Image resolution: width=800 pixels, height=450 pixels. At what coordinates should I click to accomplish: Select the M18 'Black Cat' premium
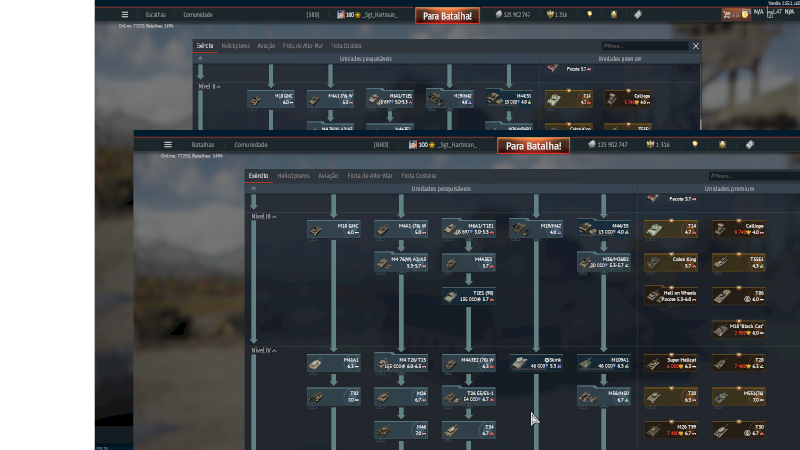point(739,330)
